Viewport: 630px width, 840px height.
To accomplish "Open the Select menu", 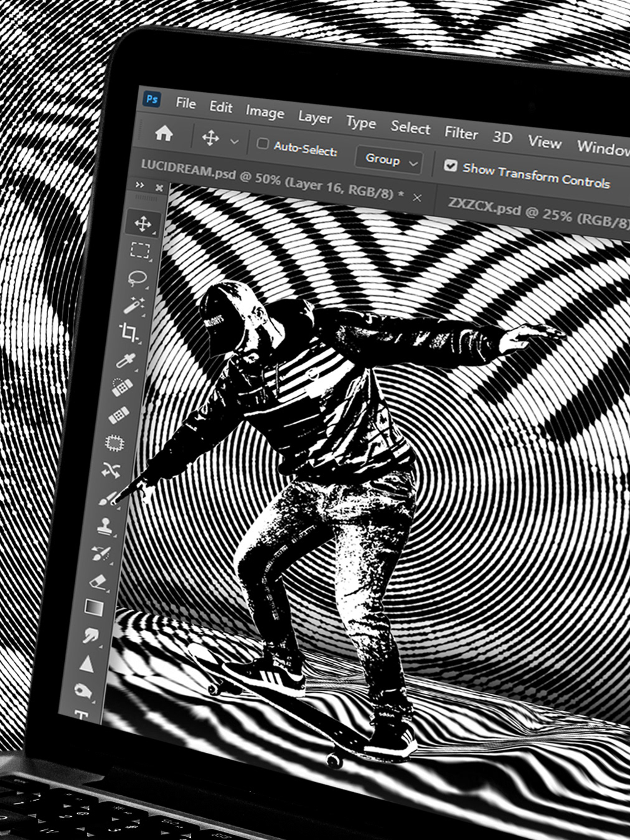I will coord(410,128).
